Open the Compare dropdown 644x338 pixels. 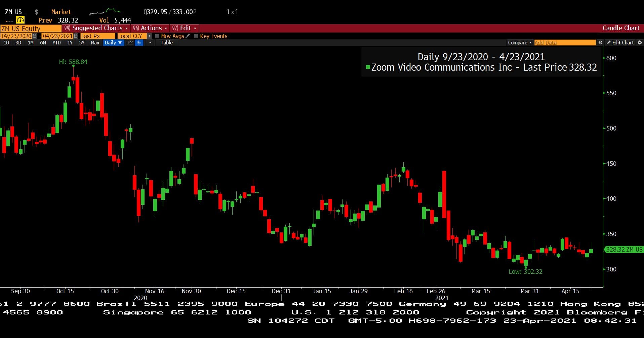[x=520, y=43]
